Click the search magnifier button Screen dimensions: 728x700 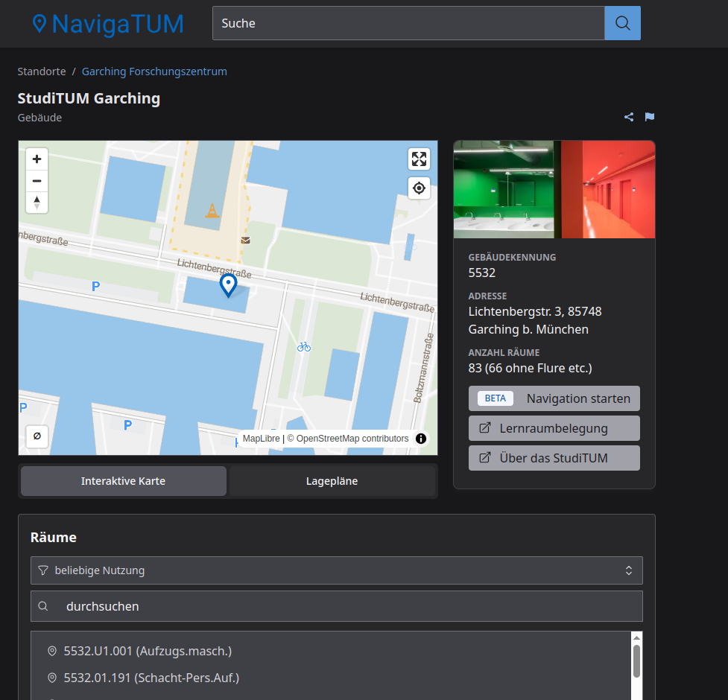[622, 23]
